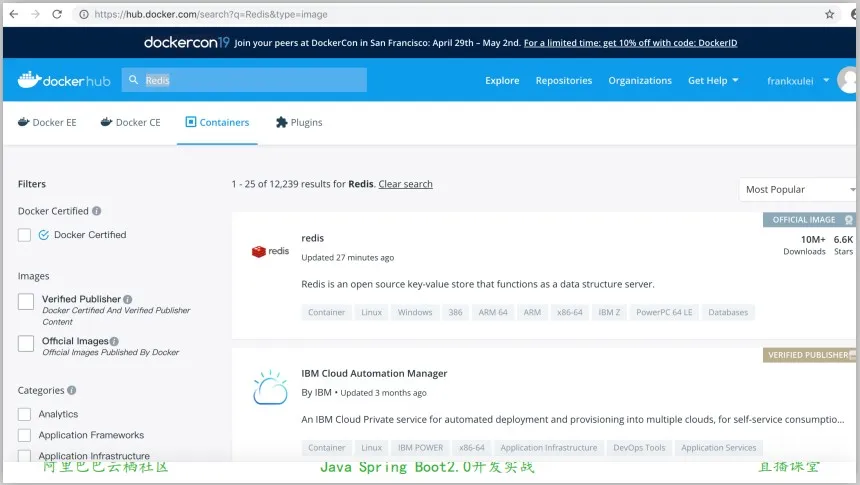The width and height of the screenshot is (860, 485).
Task: Switch to the Plugins tab
Action: point(299,122)
